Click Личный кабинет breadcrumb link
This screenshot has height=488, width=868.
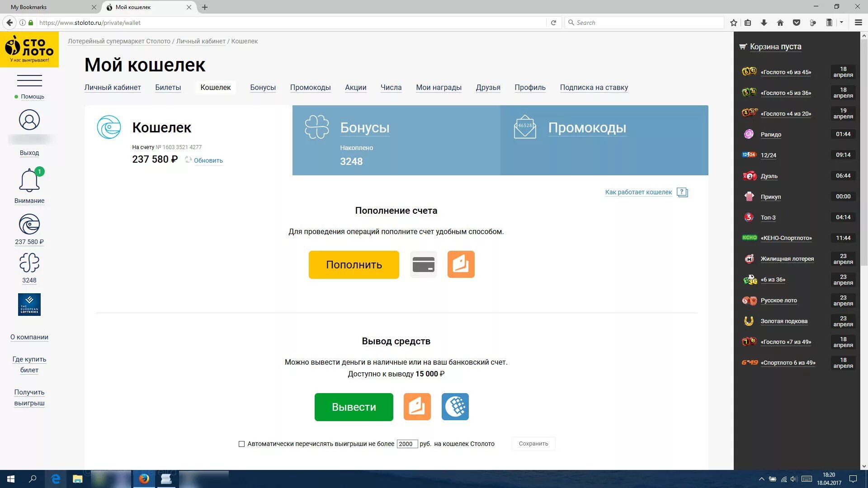201,41
